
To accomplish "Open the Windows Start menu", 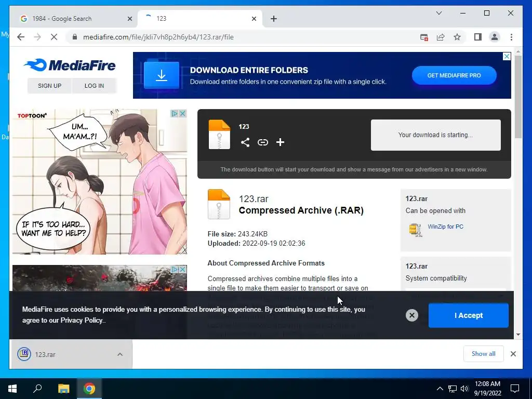I will click(12, 389).
